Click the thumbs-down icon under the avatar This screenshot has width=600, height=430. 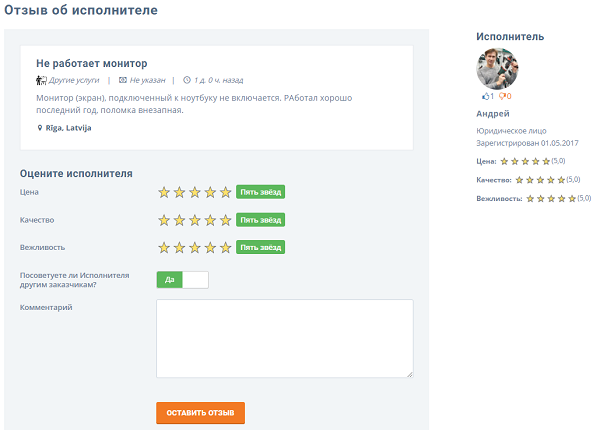click(x=503, y=97)
